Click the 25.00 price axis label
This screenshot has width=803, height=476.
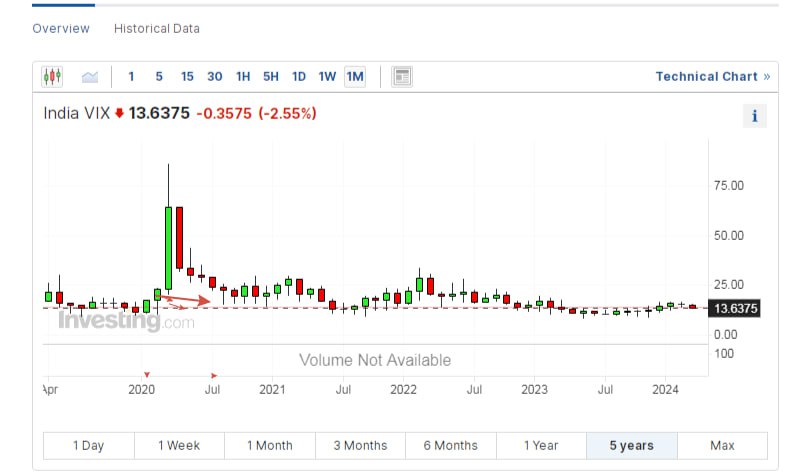click(x=729, y=285)
